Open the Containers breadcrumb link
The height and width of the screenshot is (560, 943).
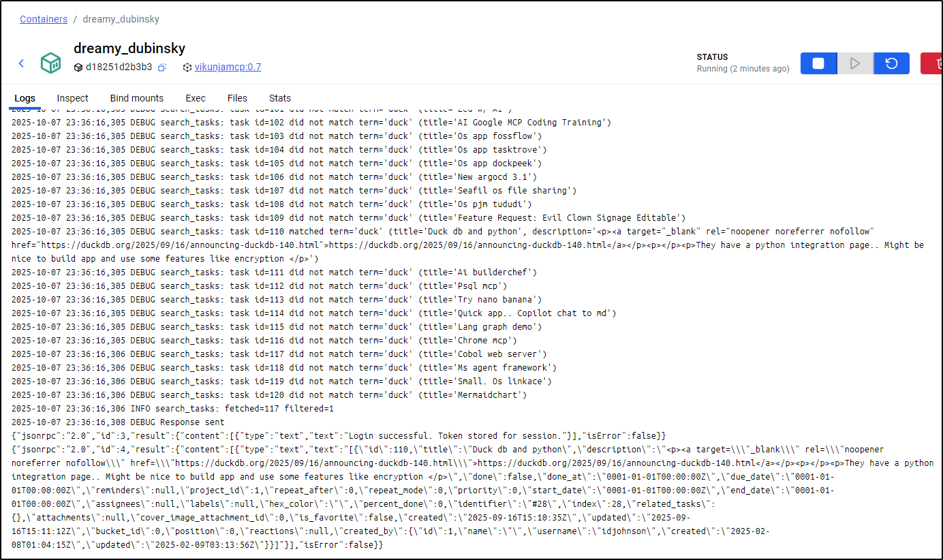(x=44, y=19)
